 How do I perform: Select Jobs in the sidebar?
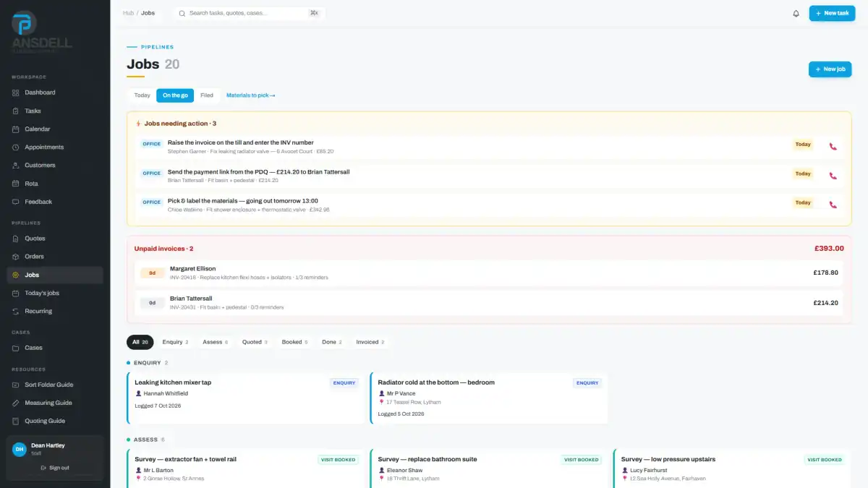[x=55, y=275]
